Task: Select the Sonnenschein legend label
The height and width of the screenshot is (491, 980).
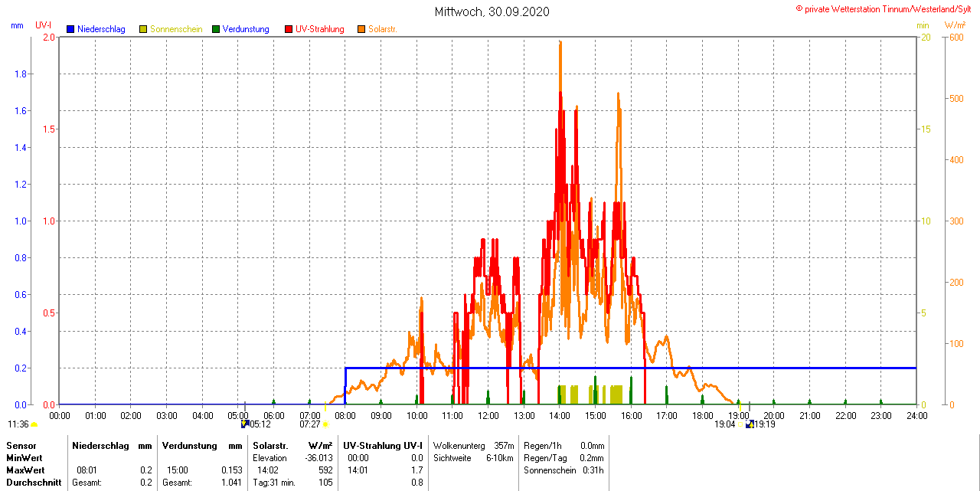Action: tap(176, 29)
